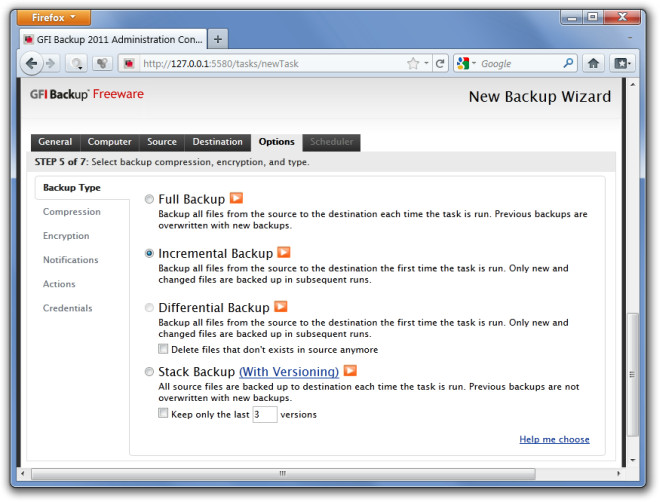Open the Firefox menu dropdown

(x=54, y=18)
